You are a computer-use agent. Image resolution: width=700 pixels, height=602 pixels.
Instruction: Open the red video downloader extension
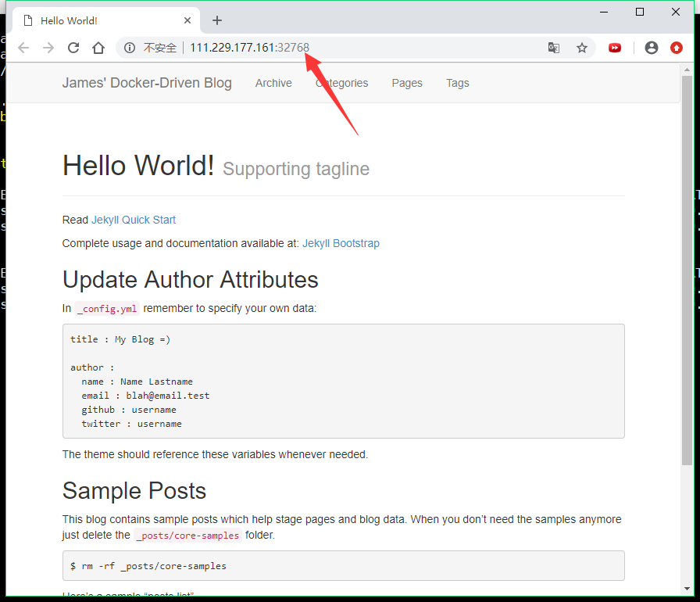coord(615,48)
